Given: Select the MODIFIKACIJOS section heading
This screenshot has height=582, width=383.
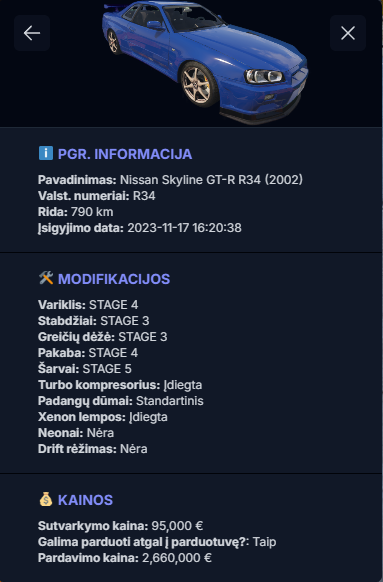Looking at the screenshot, I should (114, 279).
